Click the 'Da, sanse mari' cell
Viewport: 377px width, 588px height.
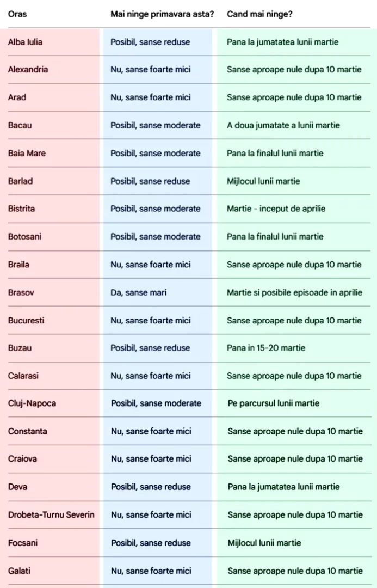pyautogui.click(x=139, y=292)
